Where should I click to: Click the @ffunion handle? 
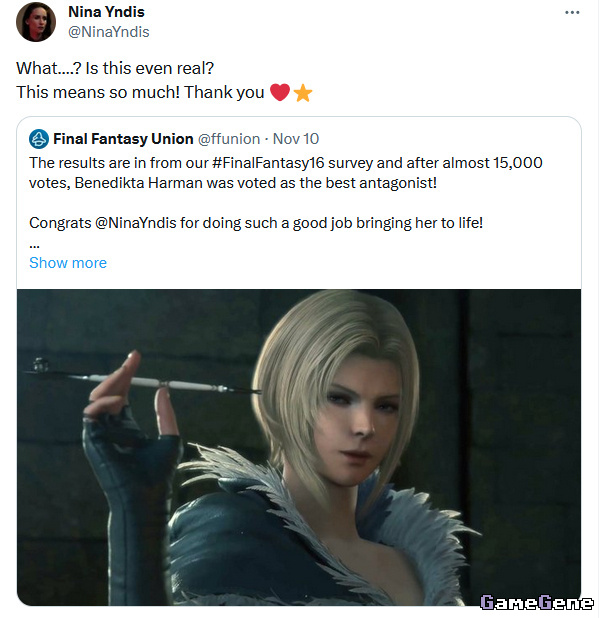click(229, 139)
